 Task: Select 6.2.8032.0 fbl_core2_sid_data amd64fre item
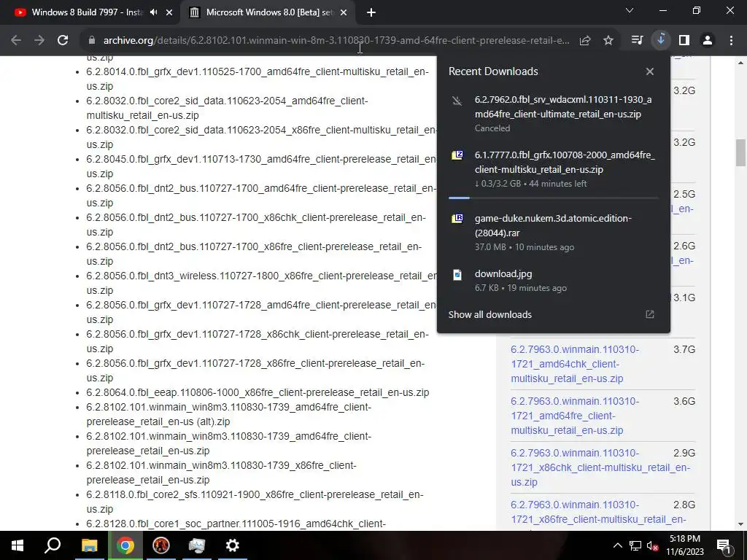coord(228,108)
